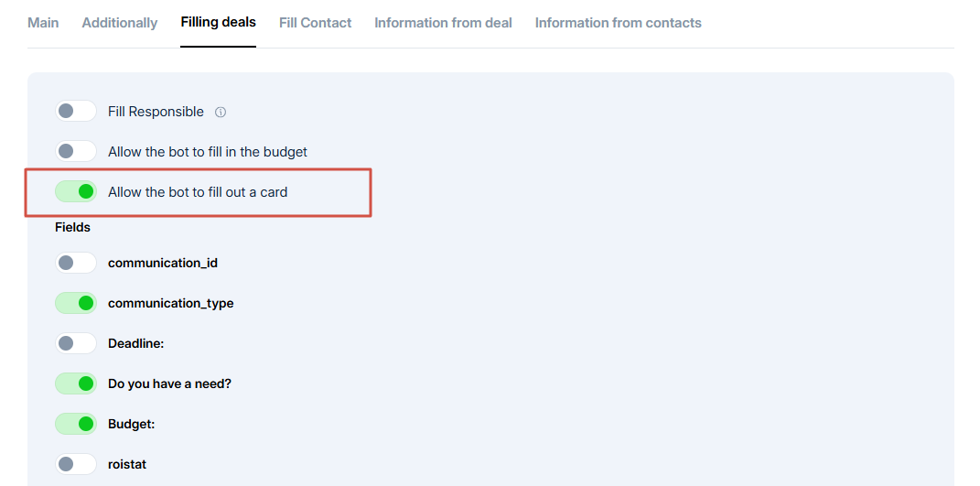
Task: Click the 'Do you have a need?' label text
Action: [169, 383]
